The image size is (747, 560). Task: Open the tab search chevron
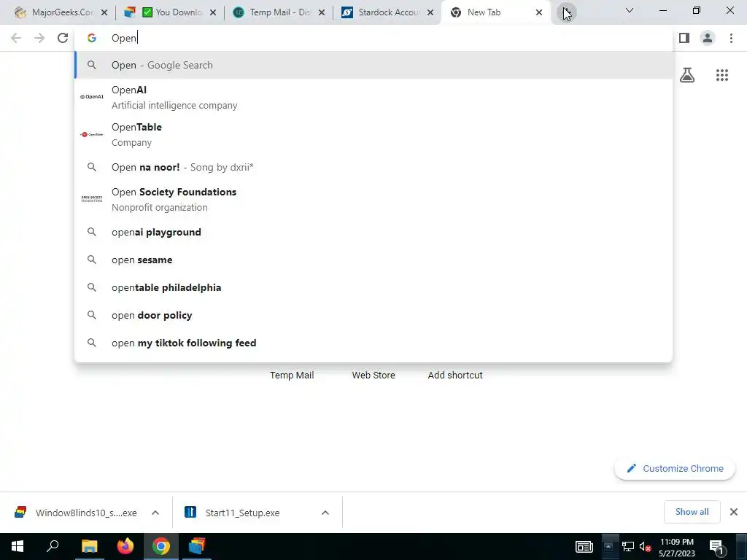pyautogui.click(x=630, y=10)
